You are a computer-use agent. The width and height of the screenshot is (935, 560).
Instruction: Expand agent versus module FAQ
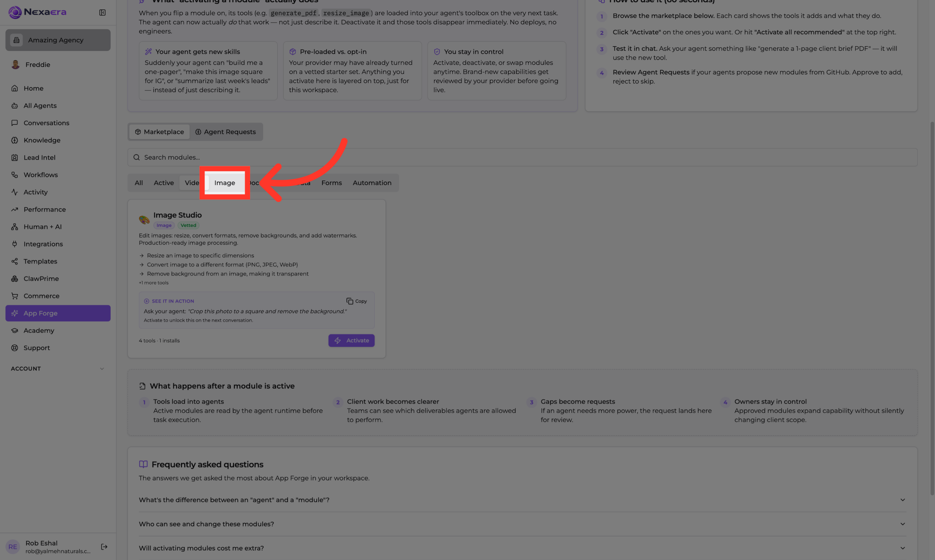click(x=522, y=500)
